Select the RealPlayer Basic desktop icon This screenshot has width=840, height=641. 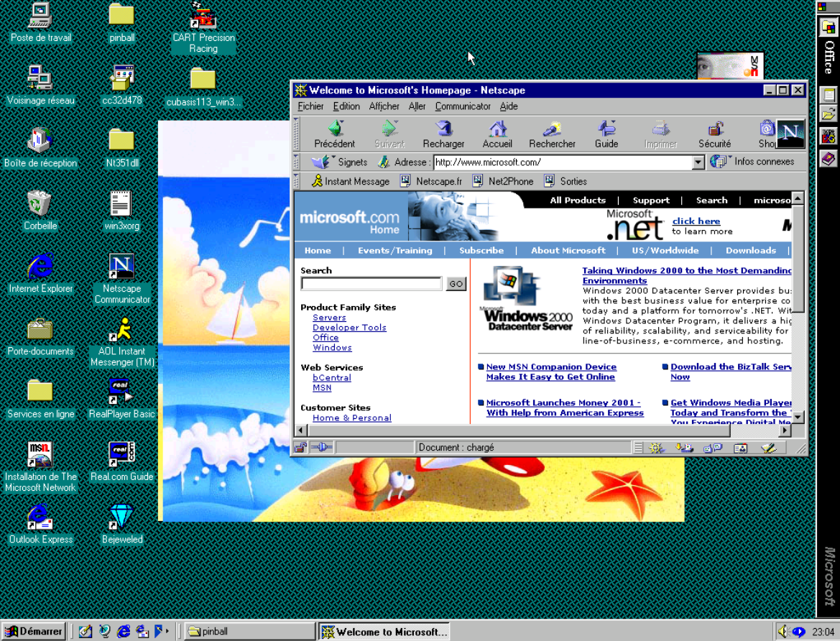(121, 399)
